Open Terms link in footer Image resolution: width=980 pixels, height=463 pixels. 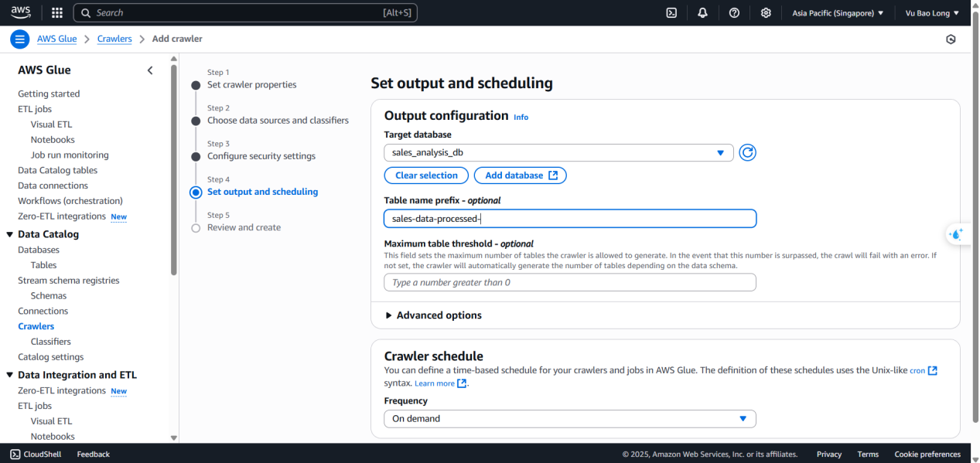pyautogui.click(x=868, y=454)
